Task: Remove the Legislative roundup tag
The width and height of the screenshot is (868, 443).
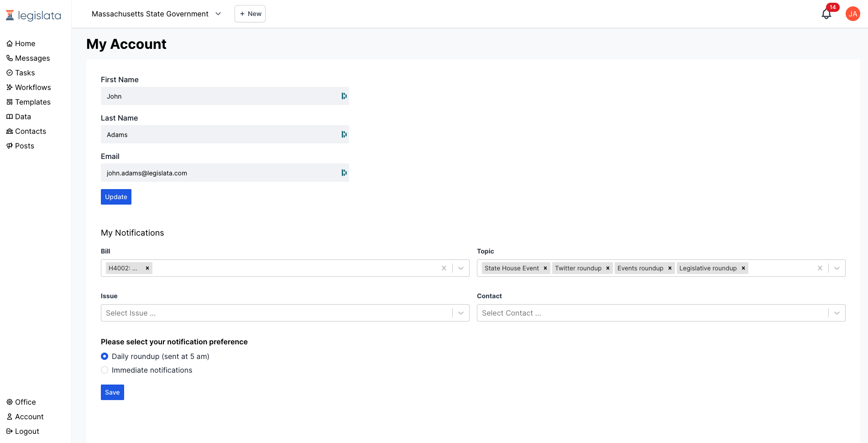Action: pyautogui.click(x=743, y=268)
